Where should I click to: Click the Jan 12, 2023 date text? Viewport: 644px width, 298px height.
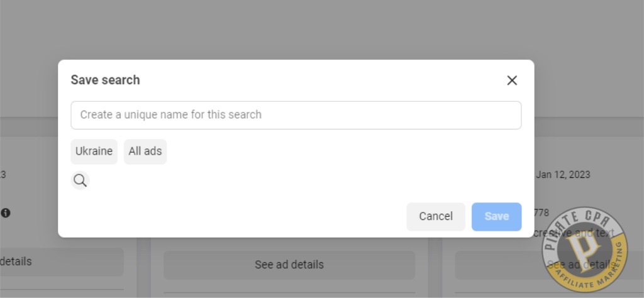point(563,174)
